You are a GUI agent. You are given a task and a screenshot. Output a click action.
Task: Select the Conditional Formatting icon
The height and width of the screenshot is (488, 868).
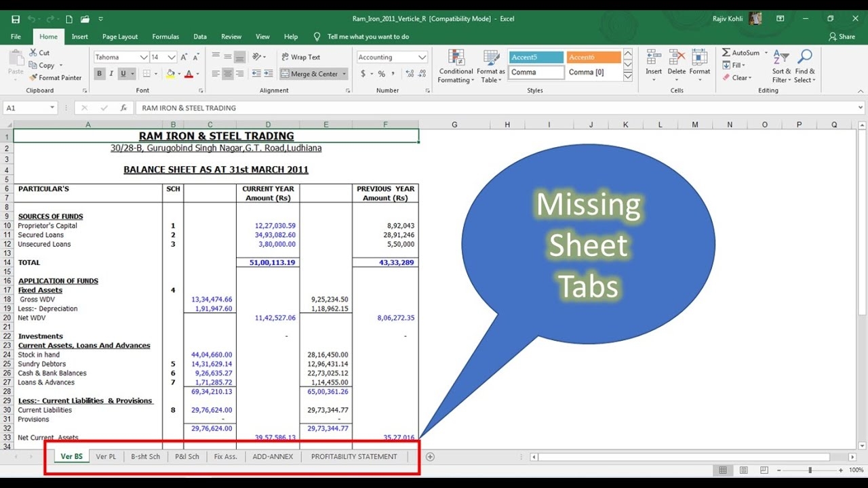(456, 59)
